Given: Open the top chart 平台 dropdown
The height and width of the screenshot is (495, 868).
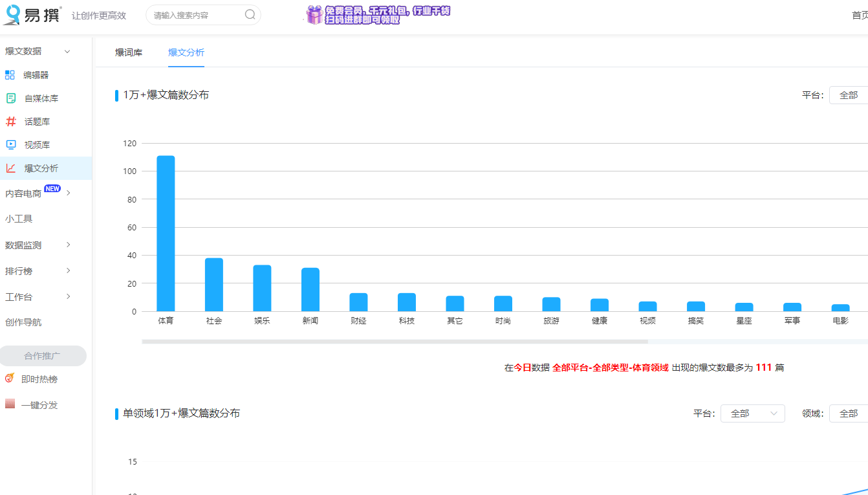Looking at the screenshot, I should (x=849, y=95).
